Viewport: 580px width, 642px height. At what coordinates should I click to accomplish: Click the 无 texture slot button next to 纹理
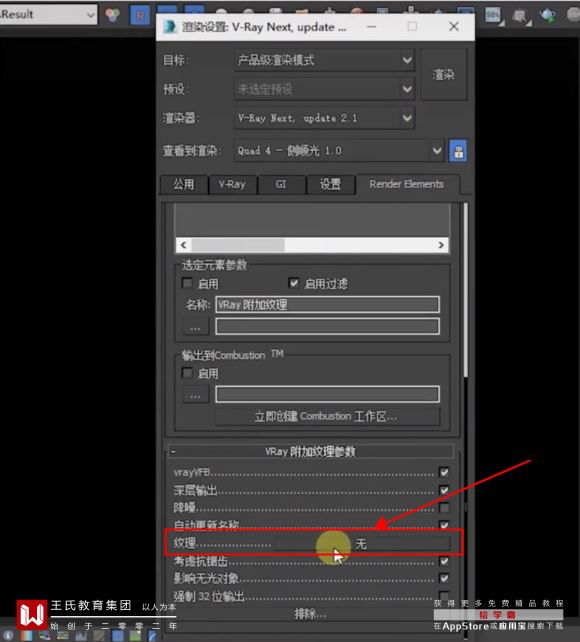click(362, 544)
